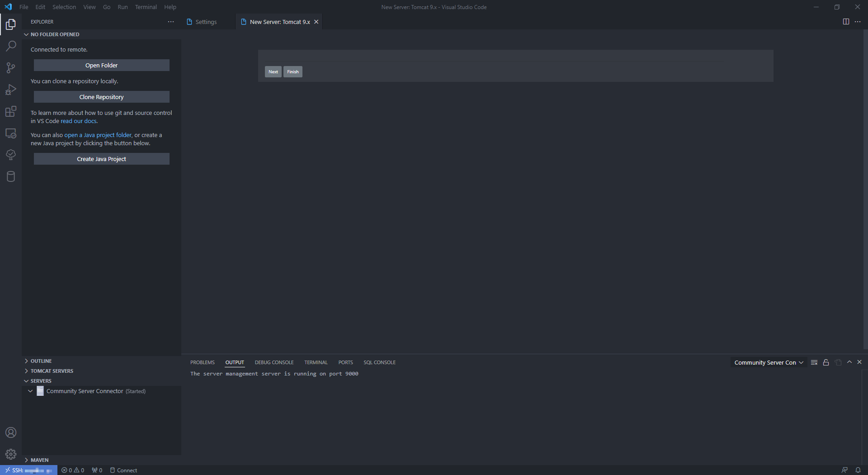The image size is (868, 475).
Task: Click the Open Folder button
Action: tap(102, 65)
